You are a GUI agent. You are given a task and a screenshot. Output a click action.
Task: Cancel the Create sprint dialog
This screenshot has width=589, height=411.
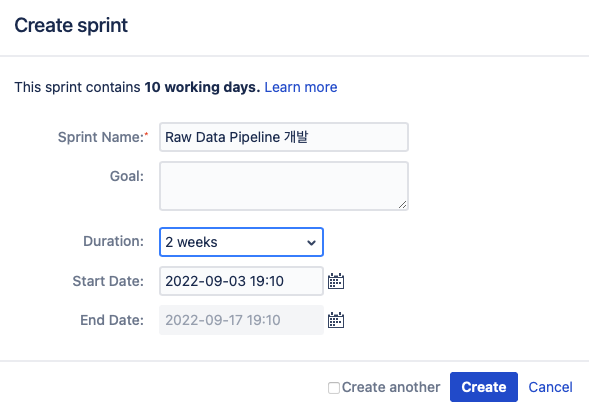[x=550, y=387]
